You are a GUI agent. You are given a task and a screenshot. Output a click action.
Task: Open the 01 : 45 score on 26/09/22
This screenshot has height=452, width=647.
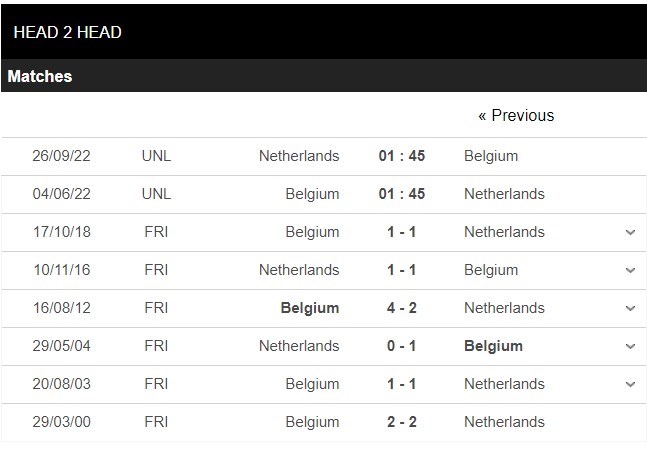click(x=401, y=156)
